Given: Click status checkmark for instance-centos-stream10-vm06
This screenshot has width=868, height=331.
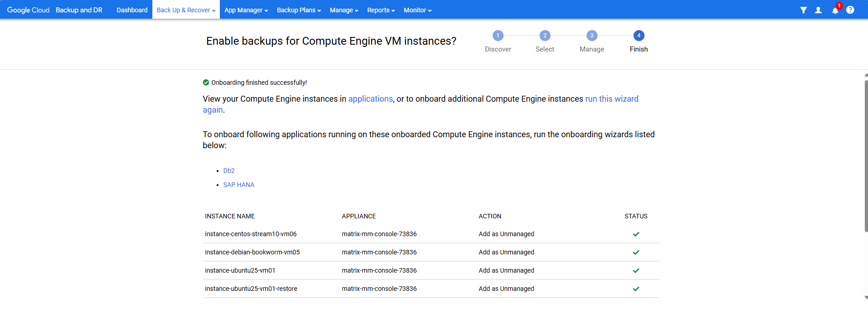Looking at the screenshot, I should click(x=636, y=234).
